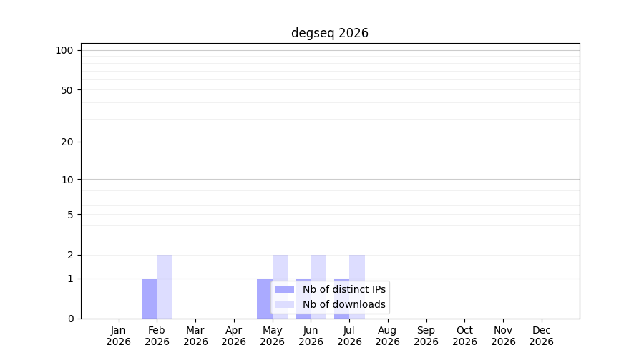Click the Feb 2026 axis label
The height and width of the screenshot is (358, 644).
[157, 336]
